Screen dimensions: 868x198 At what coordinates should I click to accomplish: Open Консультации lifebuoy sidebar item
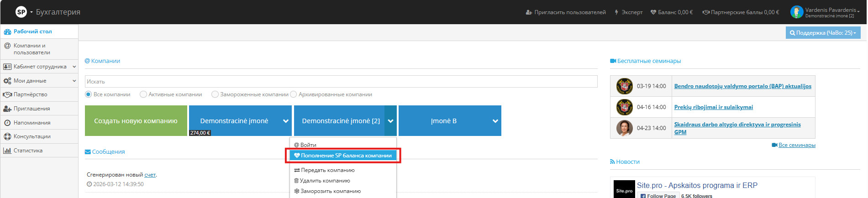coord(32,136)
